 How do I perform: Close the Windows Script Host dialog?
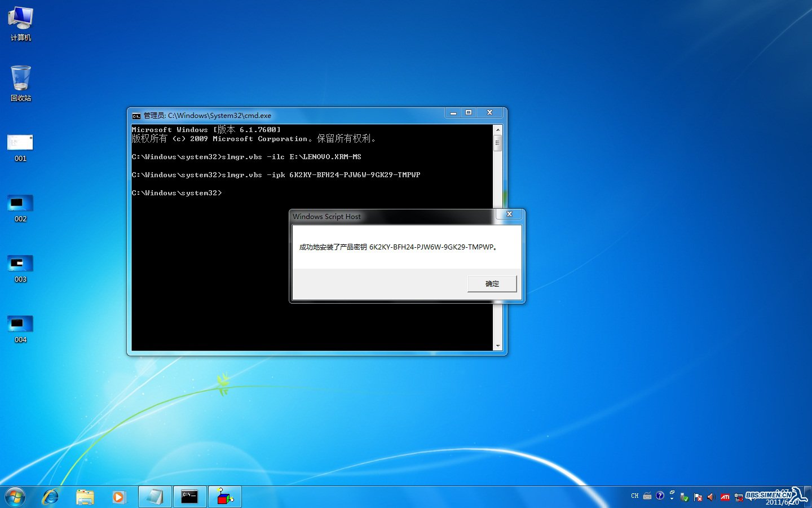pos(509,214)
